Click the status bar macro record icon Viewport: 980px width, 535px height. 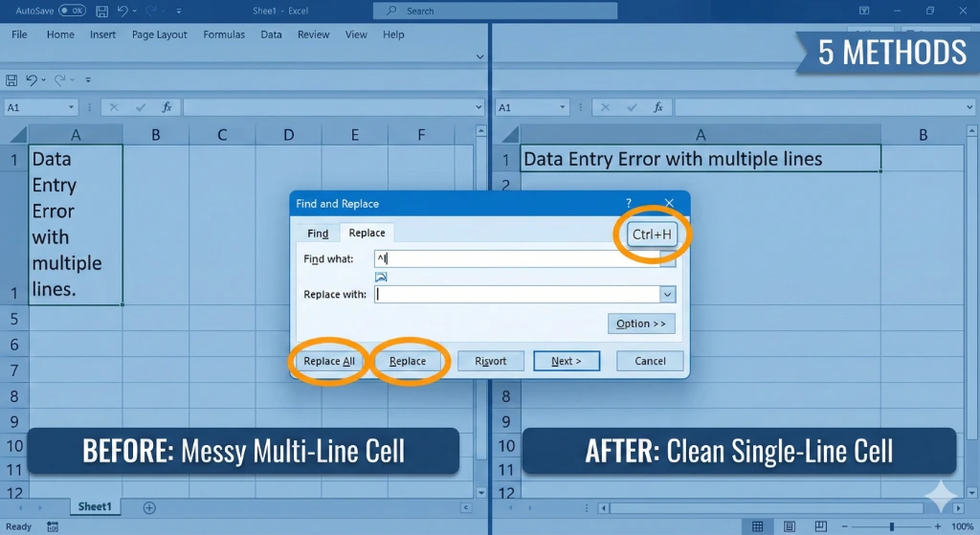(x=53, y=527)
